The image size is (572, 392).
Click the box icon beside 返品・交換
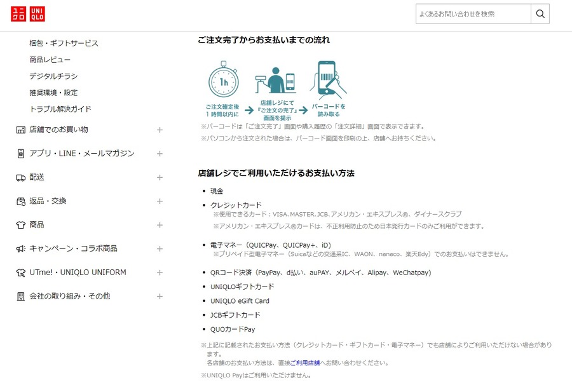click(21, 201)
